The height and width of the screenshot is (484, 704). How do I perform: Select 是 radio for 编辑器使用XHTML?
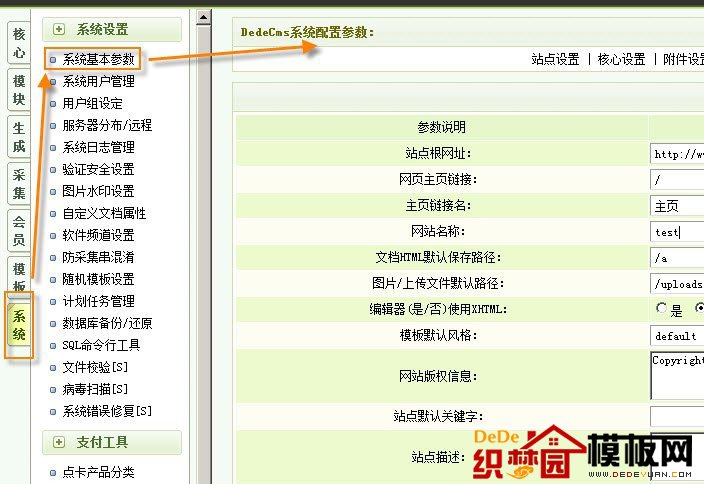coord(661,308)
